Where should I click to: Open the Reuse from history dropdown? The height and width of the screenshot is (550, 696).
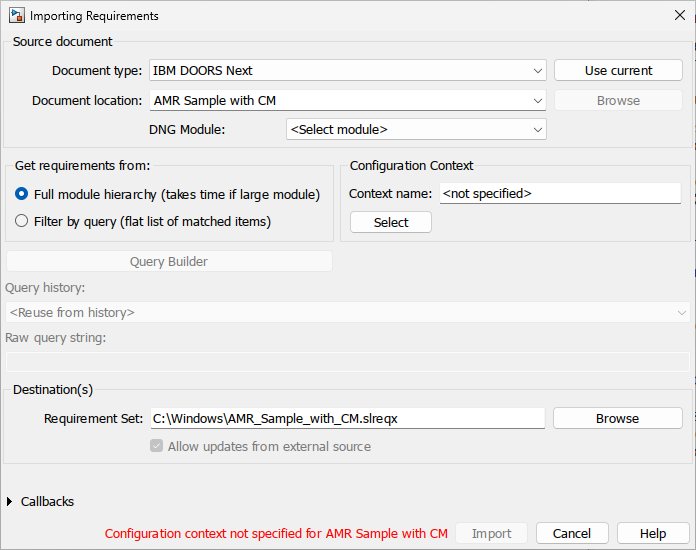(348, 313)
